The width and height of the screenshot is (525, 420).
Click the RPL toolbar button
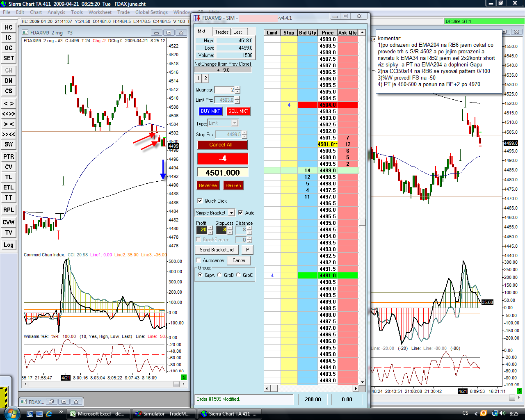[9, 210]
